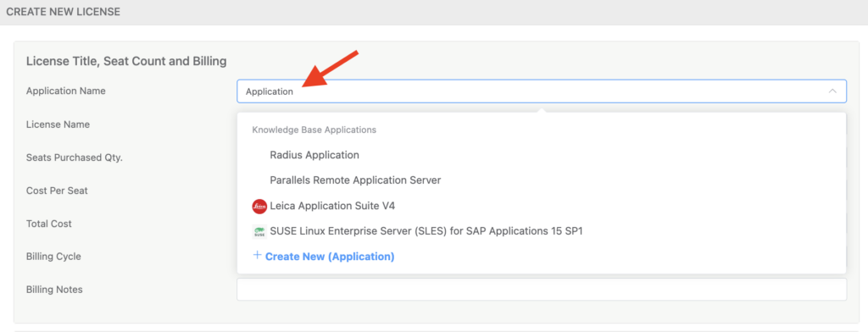The width and height of the screenshot is (868, 332).
Task: Click the Cost Per Seat label
Action: [x=57, y=191]
